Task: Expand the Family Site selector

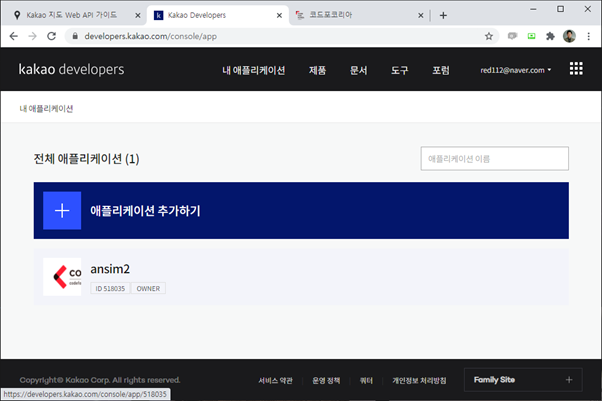Action: (523, 380)
